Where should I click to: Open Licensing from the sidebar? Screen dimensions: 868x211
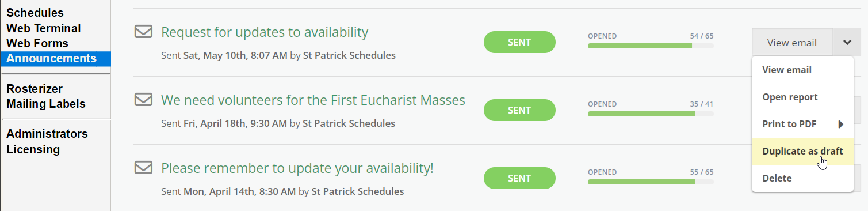(x=33, y=149)
